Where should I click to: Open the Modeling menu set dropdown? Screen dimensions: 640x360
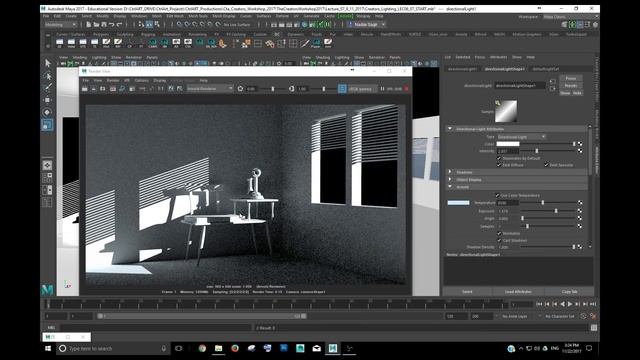click(60, 24)
